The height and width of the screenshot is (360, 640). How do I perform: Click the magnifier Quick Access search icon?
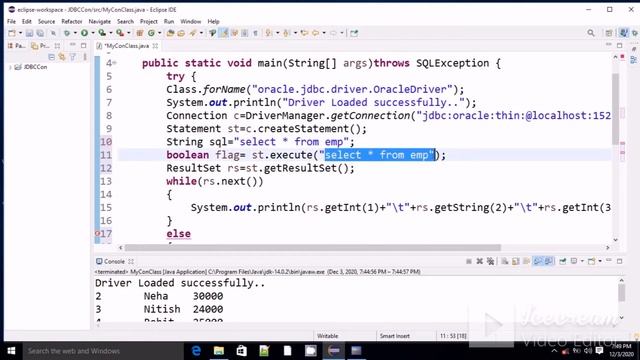(591, 33)
